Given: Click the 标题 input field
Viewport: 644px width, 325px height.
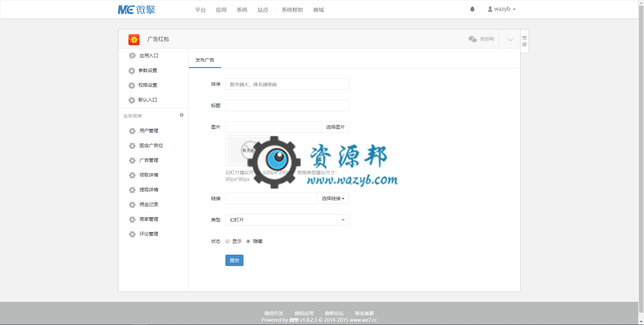Looking at the screenshot, I should [287, 106].
